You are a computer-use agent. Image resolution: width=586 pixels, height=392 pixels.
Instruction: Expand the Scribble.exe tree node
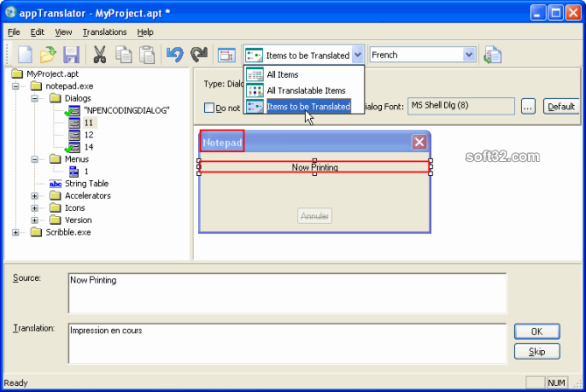point(16,233)
